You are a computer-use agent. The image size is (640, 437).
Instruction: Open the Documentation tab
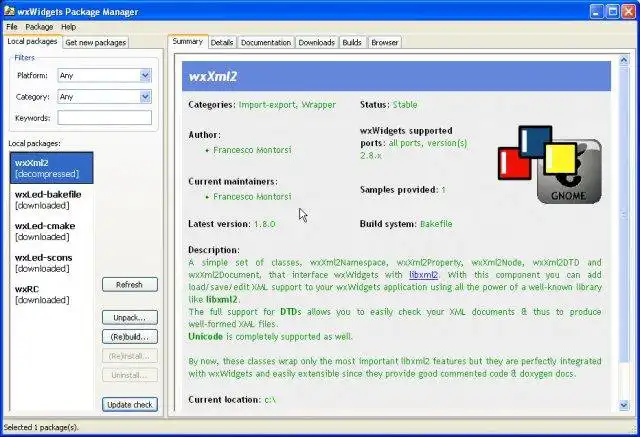coord(266,42)
